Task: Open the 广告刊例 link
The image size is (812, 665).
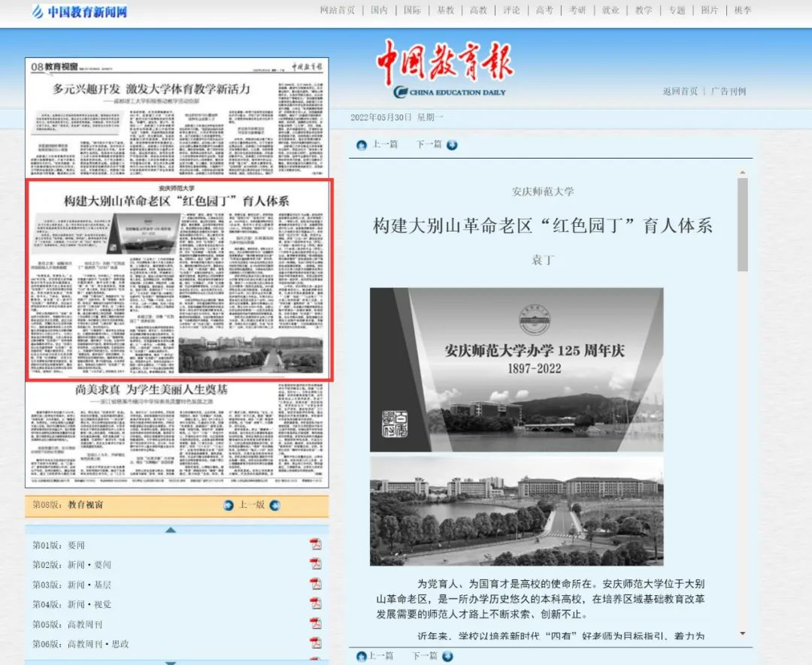Action: pyautogui.click(x=729, y=92)
